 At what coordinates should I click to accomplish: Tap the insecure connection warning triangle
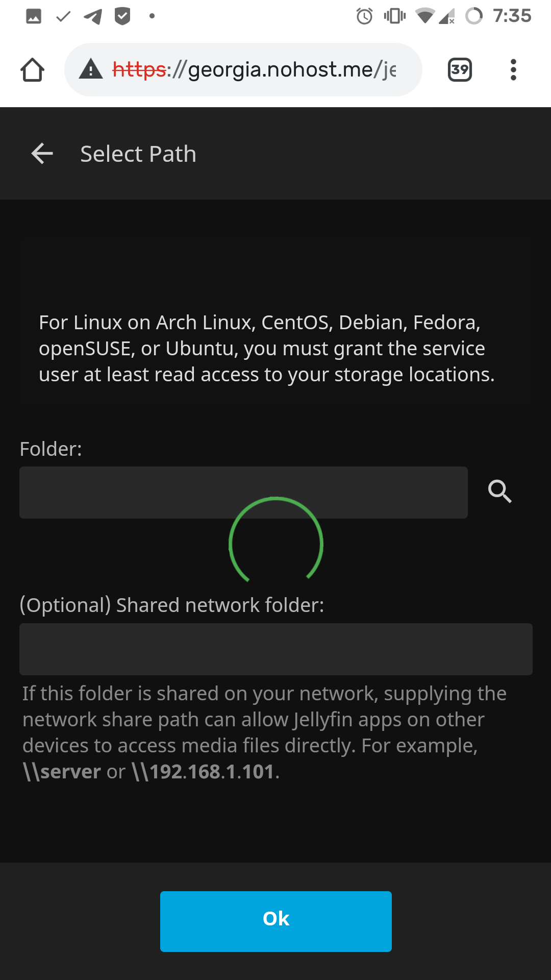91,69
